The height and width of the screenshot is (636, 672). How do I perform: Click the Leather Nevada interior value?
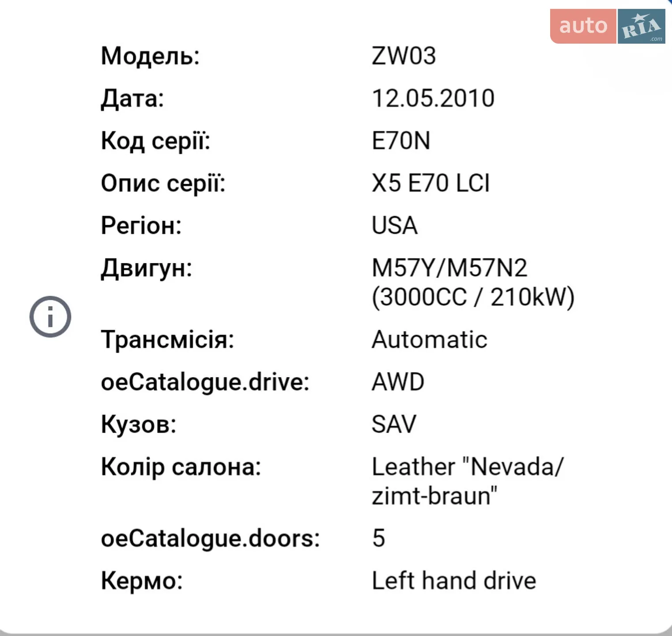[468, 481]
